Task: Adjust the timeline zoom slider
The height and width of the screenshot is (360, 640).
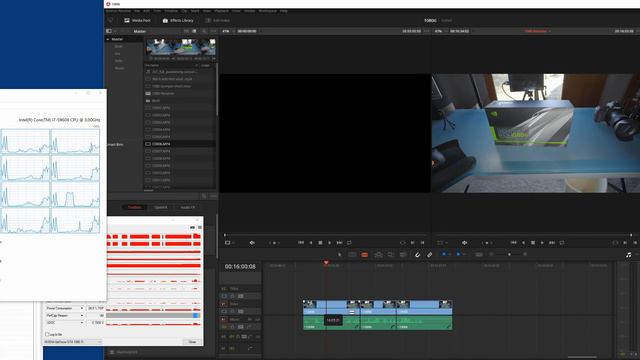Action: pos(509,254)
